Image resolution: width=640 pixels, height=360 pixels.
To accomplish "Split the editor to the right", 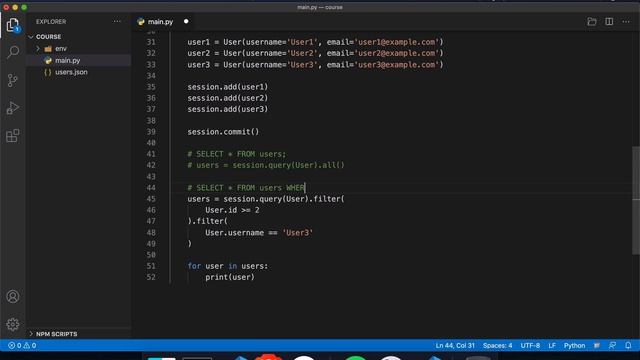I will tap(609, 22).
